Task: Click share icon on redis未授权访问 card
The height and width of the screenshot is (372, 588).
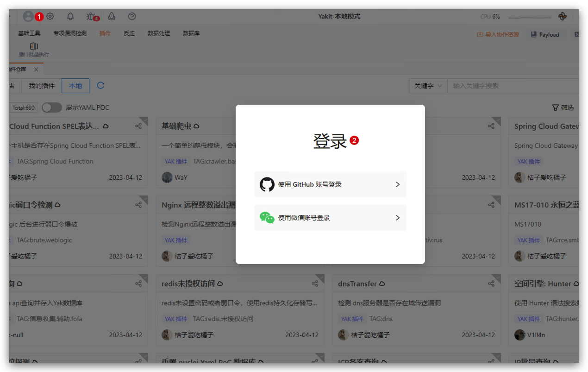Action: (x=315, y=284)
